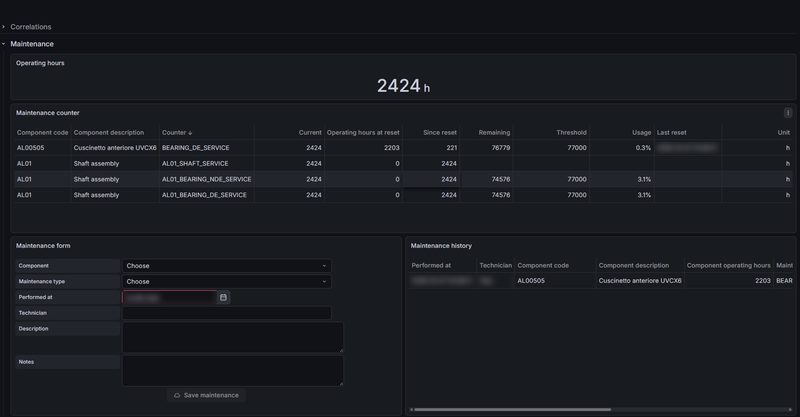Select the AL01_SHAFT_SERVICE counter cell
The height and width of the screenshot is (417, 800).
tap(195, 164)
